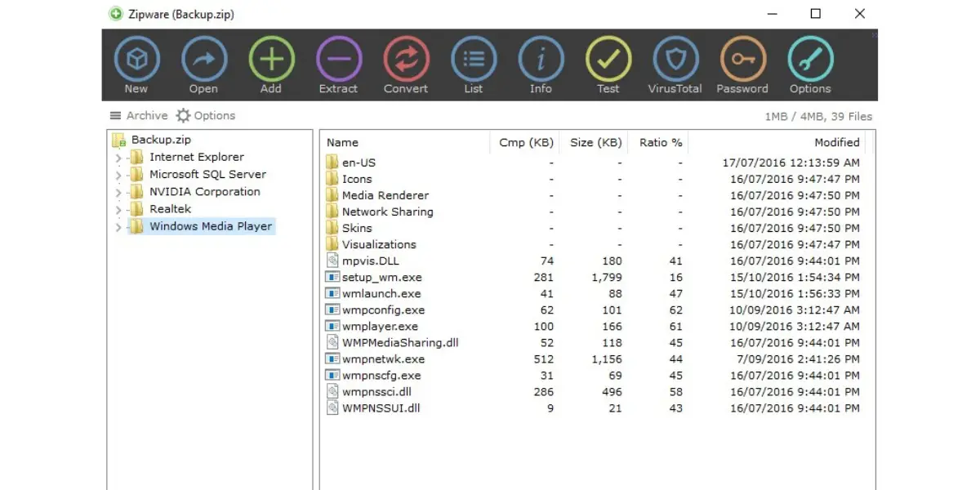Click the Visualizations folder icon
Viewport: 980px width, 490px height.
coord(332,244)
